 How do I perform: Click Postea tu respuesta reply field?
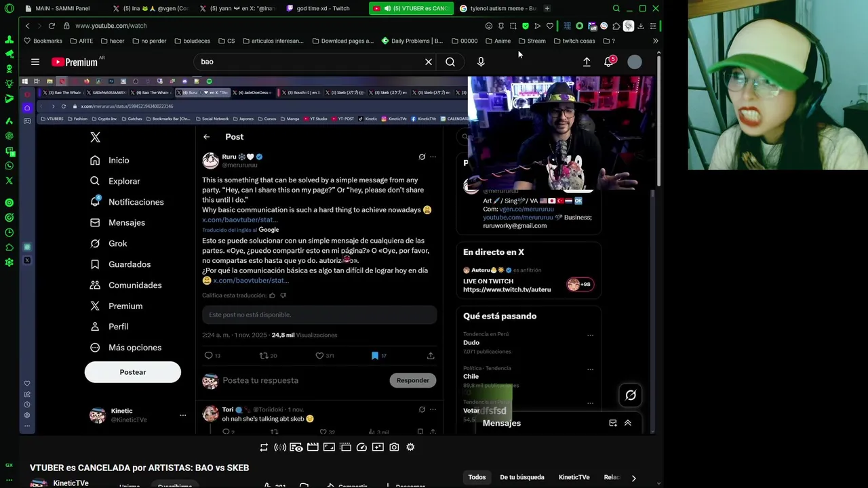coord(260,380)
